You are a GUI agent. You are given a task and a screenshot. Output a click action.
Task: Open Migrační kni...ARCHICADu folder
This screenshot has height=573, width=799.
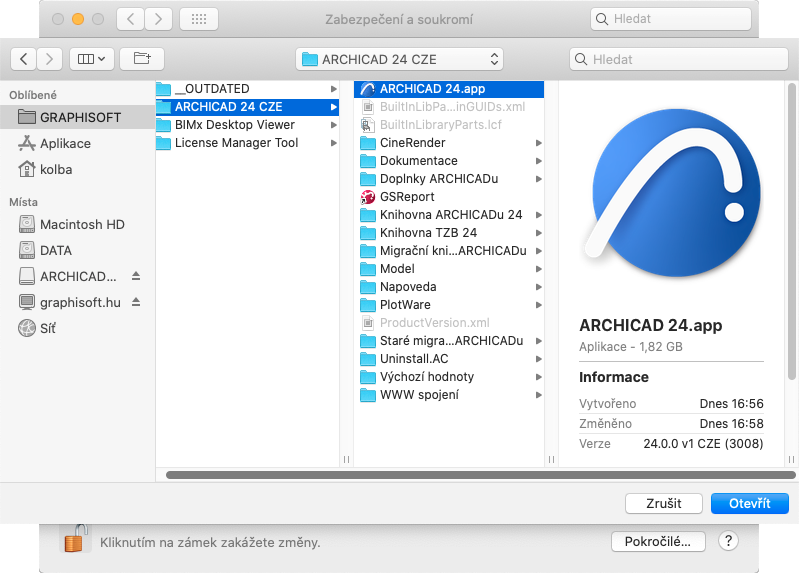coord(449,251)
